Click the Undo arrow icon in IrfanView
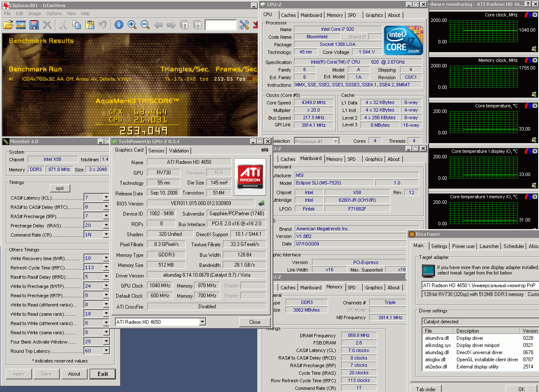539x392 pixels. pyautogui.click(x=102, y=25)
